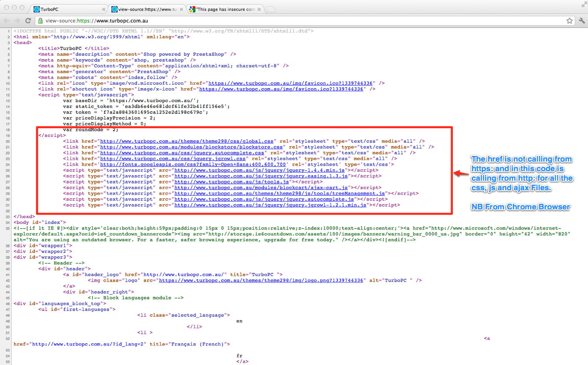Open the jquery.easing.1.3.js script link
588x365 pixels.
pos(261,176)
